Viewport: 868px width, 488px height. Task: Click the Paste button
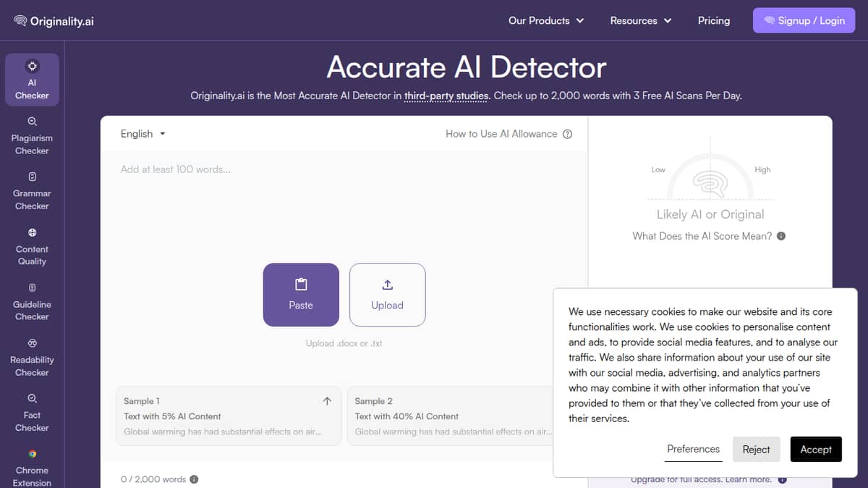point(301,295)
